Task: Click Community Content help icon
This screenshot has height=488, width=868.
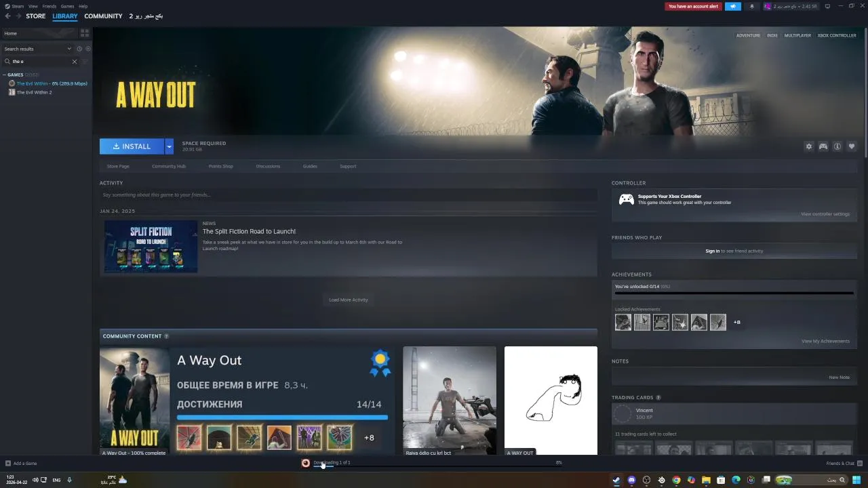Action: pyautogui.click(x=166, y=336)
